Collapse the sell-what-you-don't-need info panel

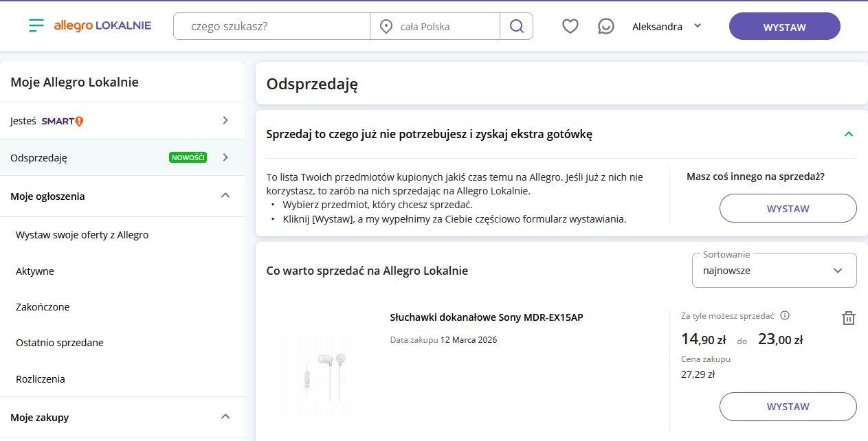click(x=848, y=134)
